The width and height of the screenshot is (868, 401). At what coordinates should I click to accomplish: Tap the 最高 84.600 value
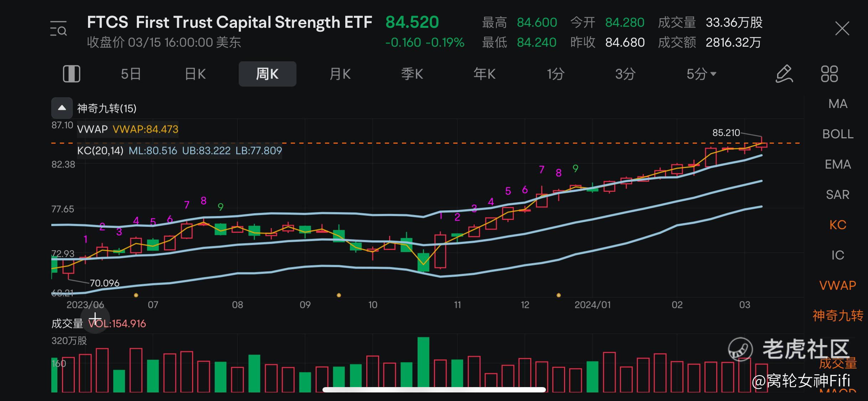(537, 22)
